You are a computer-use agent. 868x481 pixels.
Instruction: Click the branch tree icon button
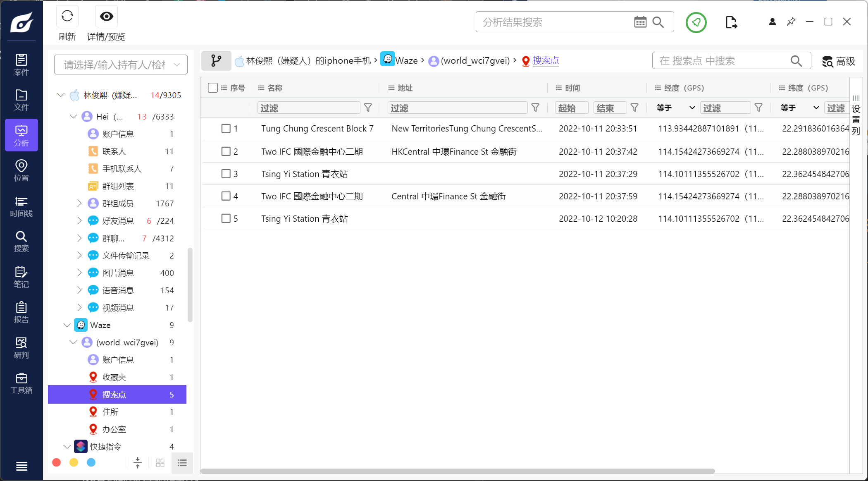click(216, 61)
